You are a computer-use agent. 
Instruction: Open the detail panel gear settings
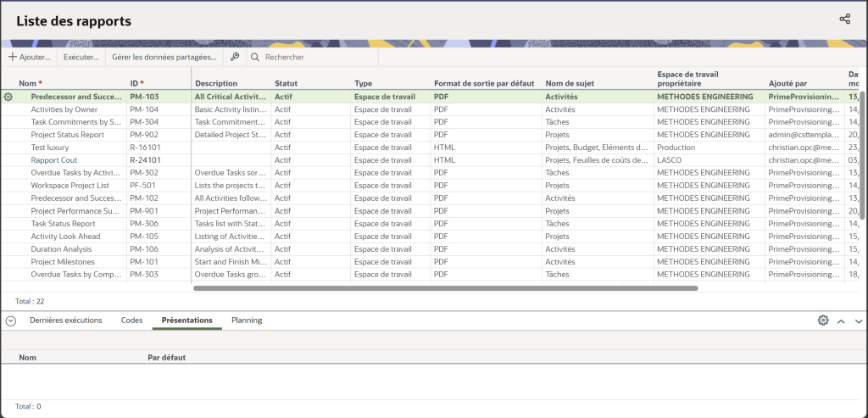tap(822, 320)
